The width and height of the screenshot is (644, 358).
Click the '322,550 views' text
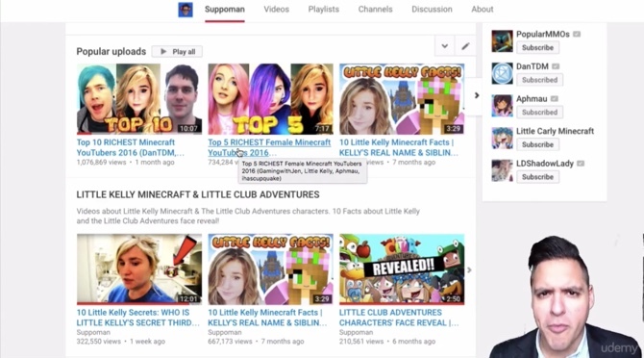point(99,342)
